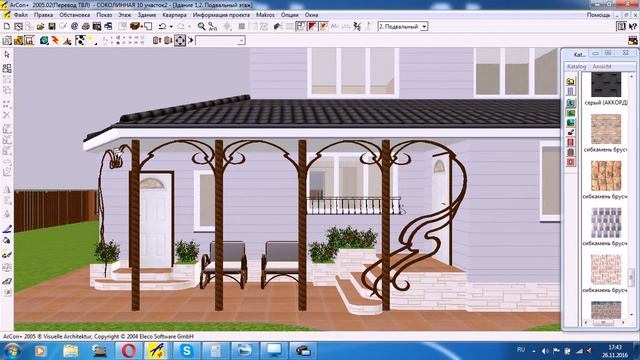Click the empty combo box in second toolbar
Viewport: 640px width, 360px height.
click(x=220, y=40)
